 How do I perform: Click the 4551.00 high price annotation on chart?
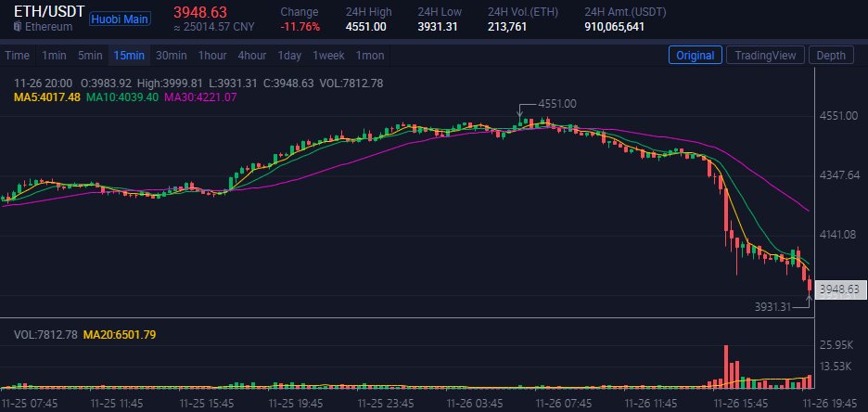click(557, 104)
